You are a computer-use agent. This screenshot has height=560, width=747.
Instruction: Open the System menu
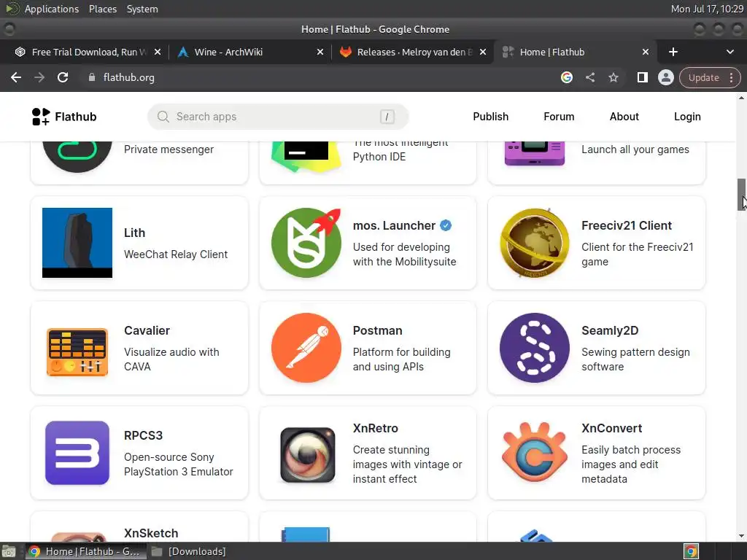[x=142, y=9]
